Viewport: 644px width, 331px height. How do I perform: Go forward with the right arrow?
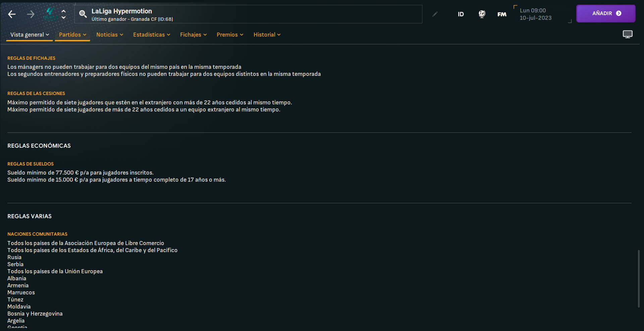(31, 14)
